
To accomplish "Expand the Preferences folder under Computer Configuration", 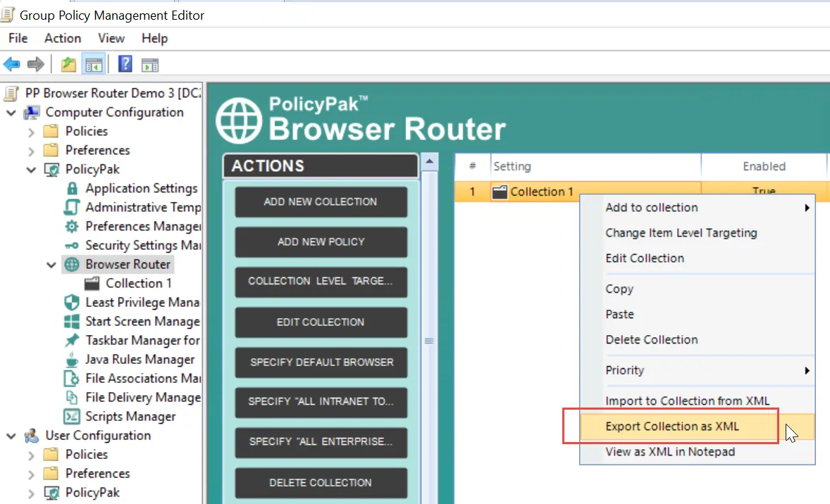I will coord(31,151).
